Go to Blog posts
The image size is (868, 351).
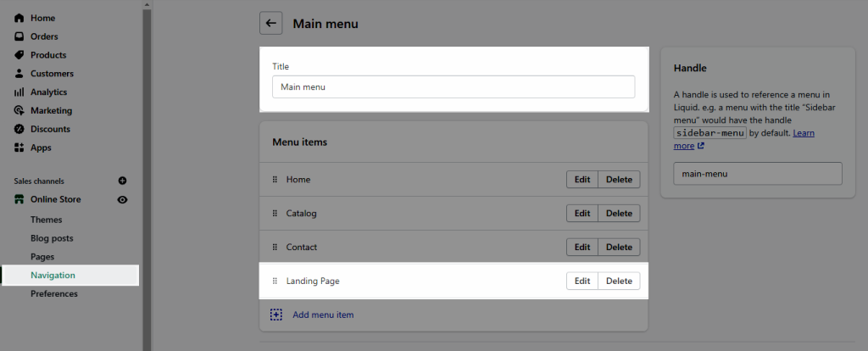[52, 238]
